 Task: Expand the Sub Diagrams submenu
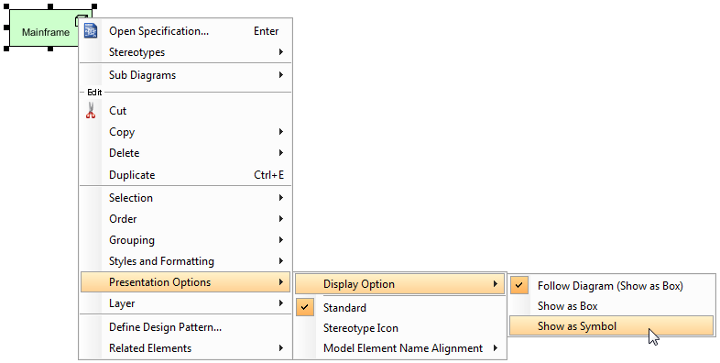(186, 75)
